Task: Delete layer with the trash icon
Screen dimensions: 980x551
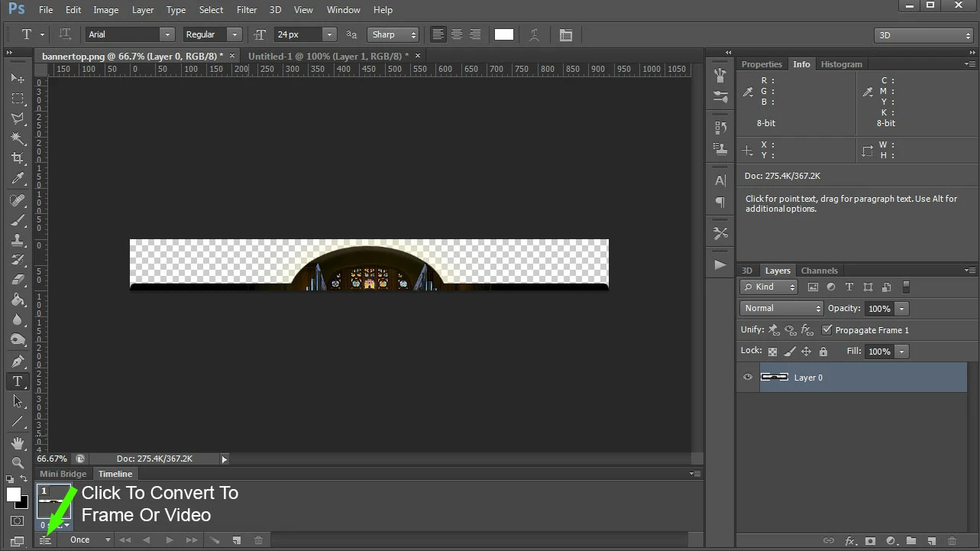Action: [x=952, y=540]
